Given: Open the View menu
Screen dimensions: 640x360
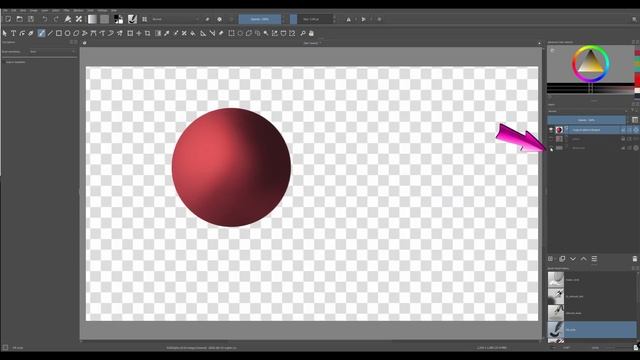Looking at the screenshot, I should click(23, 10).
